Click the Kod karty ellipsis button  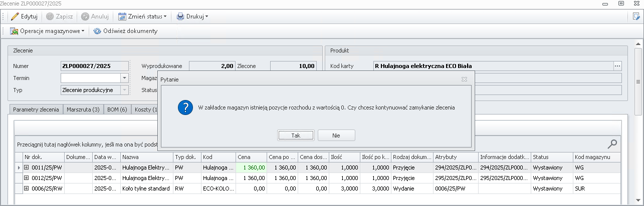(617, 65)
